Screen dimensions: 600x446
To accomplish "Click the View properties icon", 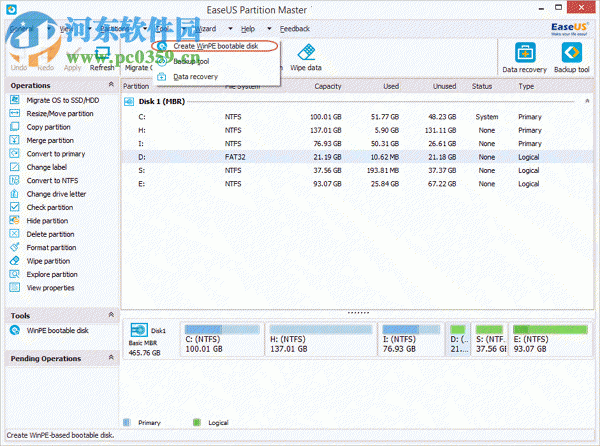I will tap(15, 287).
